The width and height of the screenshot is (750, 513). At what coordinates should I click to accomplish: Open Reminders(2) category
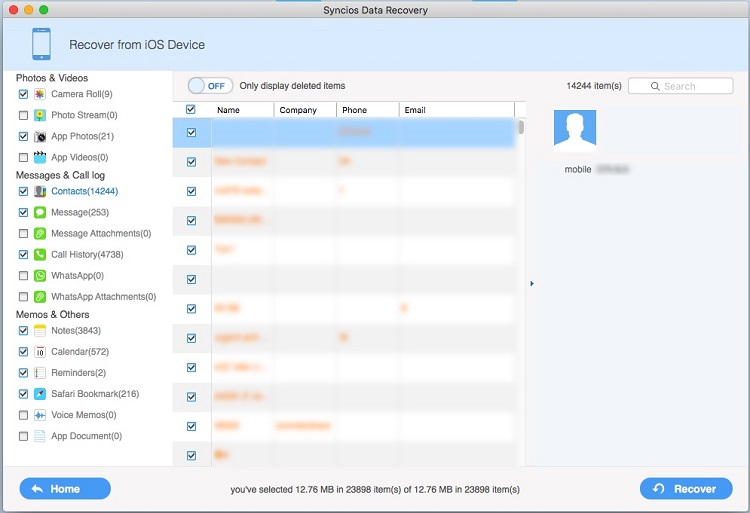[x=78, y=373]
